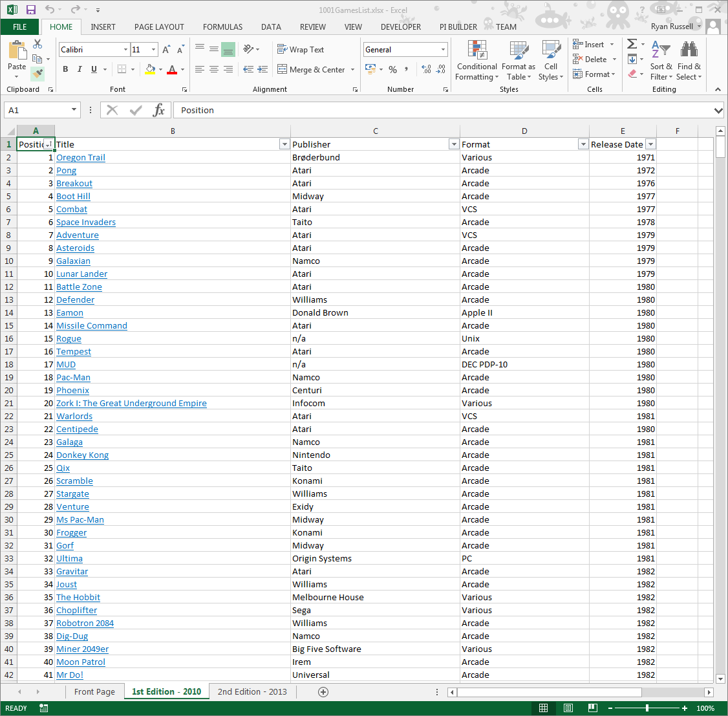
Task: Switch to Page Layout view in status bar
Action: pos(568,708)
